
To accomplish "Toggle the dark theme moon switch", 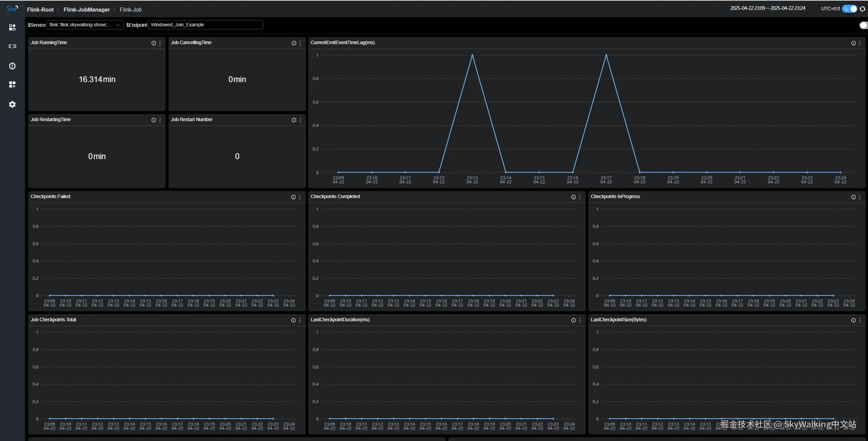I will click(x=850, y=9).
